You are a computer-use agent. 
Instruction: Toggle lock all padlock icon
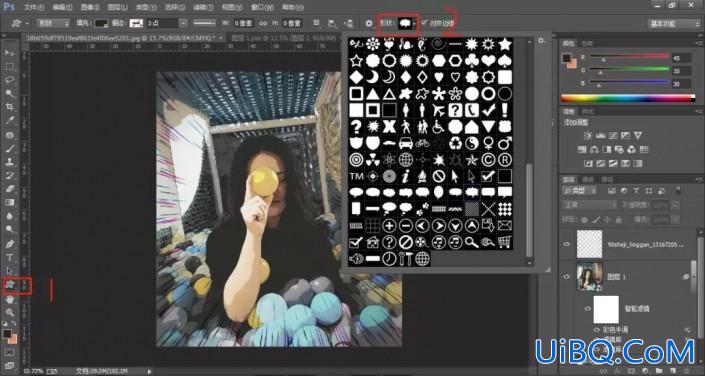coord(620,219)
